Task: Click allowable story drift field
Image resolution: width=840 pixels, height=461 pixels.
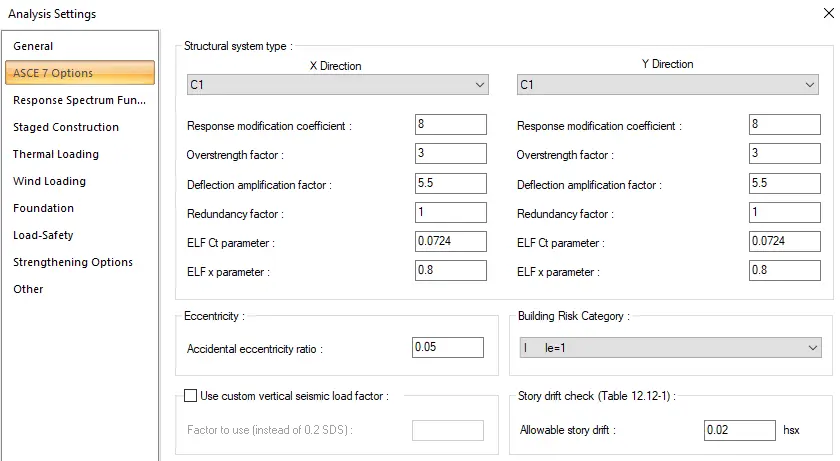Action: tap(740, 430)
